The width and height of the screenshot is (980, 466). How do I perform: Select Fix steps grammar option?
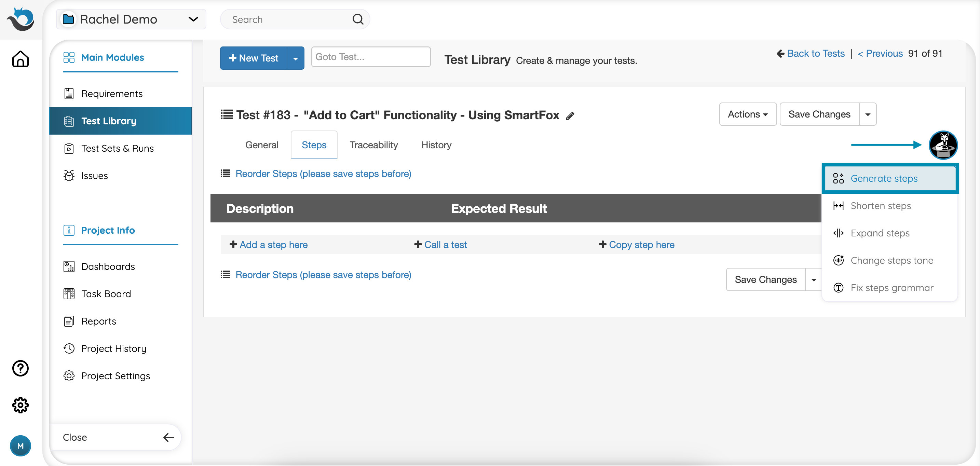coord(891,288)
